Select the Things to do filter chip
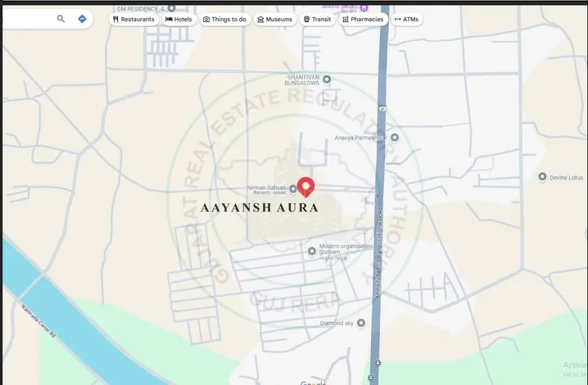Screen dimensions: 588x385 click(x=224, y=19)
